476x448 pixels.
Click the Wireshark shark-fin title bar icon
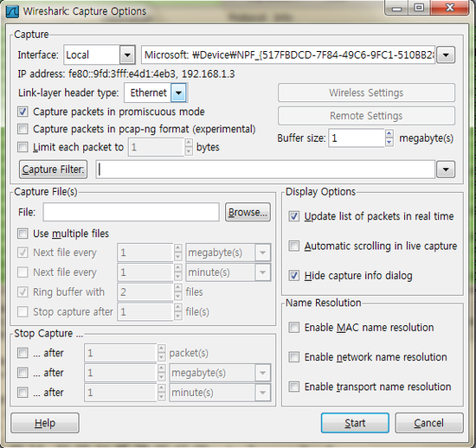click(12, 11)
